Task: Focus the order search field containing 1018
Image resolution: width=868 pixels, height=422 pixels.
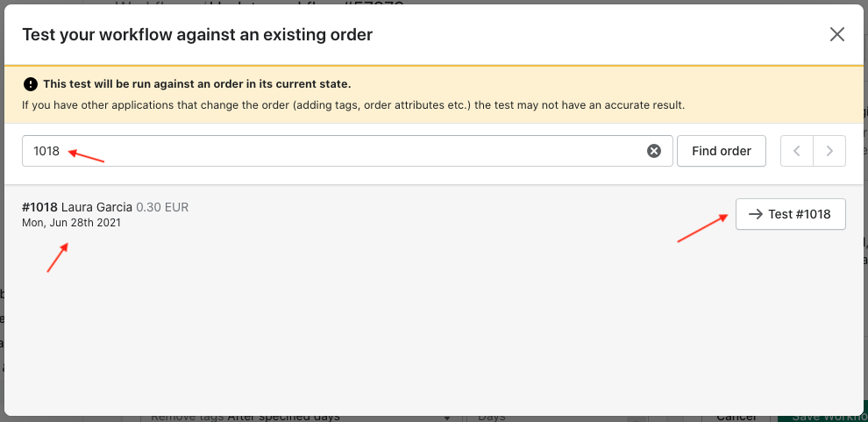Action: coord(347,151)
